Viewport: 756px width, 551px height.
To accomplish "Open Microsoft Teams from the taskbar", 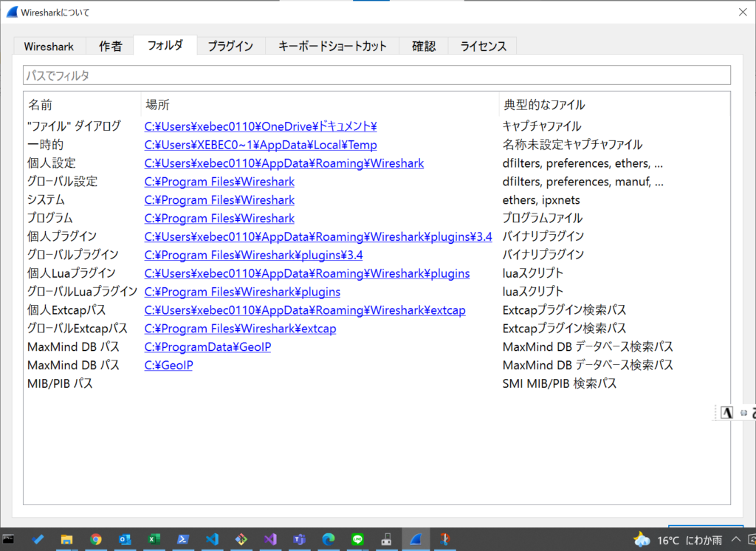I will [x=300, y=539].
